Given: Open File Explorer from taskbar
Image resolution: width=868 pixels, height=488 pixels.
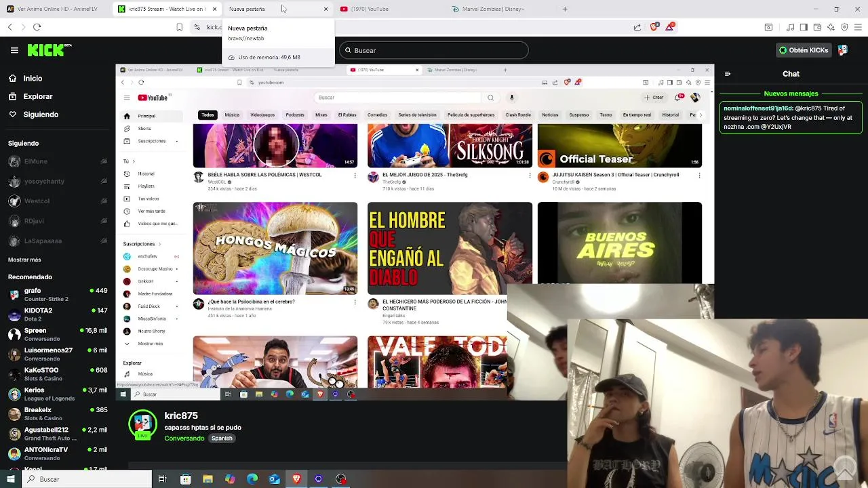Looking at the screenshot, I should point(208,479).
